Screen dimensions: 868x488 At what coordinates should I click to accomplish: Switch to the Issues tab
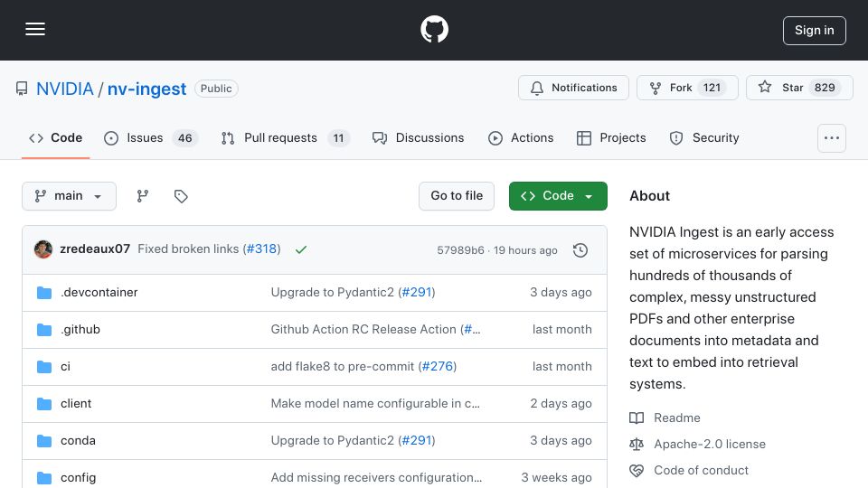pyautogui.click(x=150, y=137)
